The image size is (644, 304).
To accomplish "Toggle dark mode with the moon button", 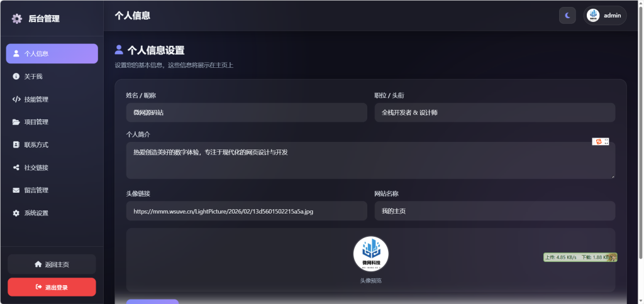I will point(567,16).
